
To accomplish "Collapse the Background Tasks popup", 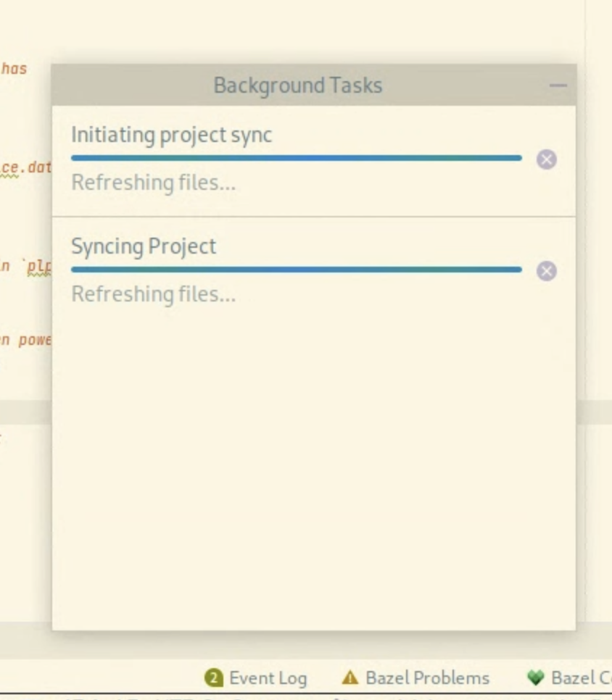I will 559,85.
